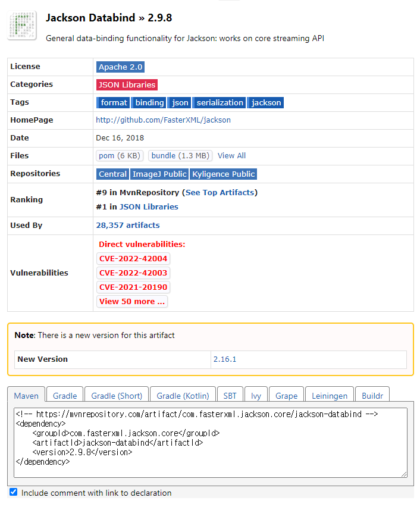This screenshot has height=507, width=420.
Task: Open the JSON Libraries category badge
Action: [x=127, y=84]
